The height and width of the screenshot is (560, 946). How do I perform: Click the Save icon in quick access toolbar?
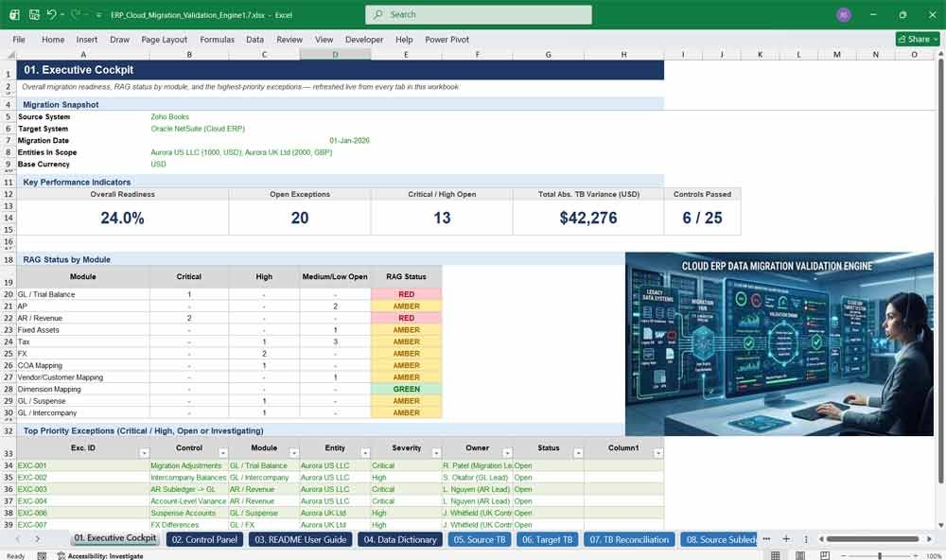pos(34,14)
